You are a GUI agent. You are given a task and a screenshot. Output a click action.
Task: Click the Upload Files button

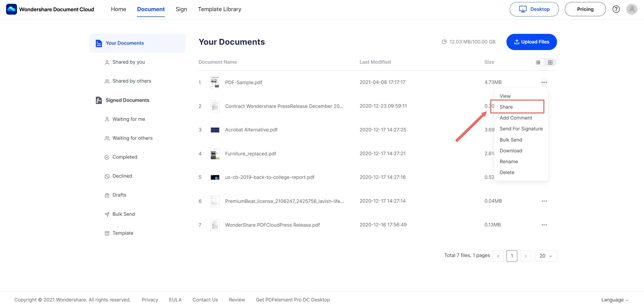coord(531,42)
